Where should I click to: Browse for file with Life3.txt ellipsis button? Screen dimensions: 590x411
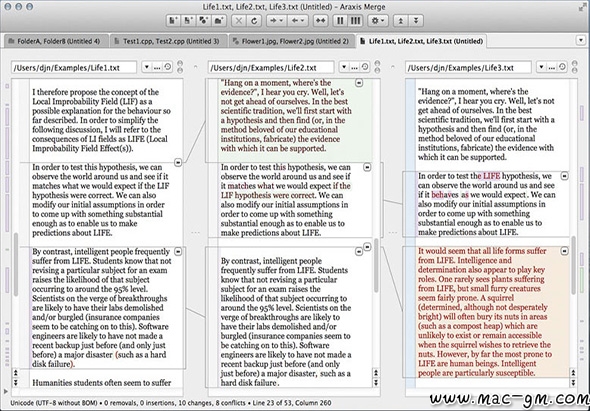(x=552, y=67)
